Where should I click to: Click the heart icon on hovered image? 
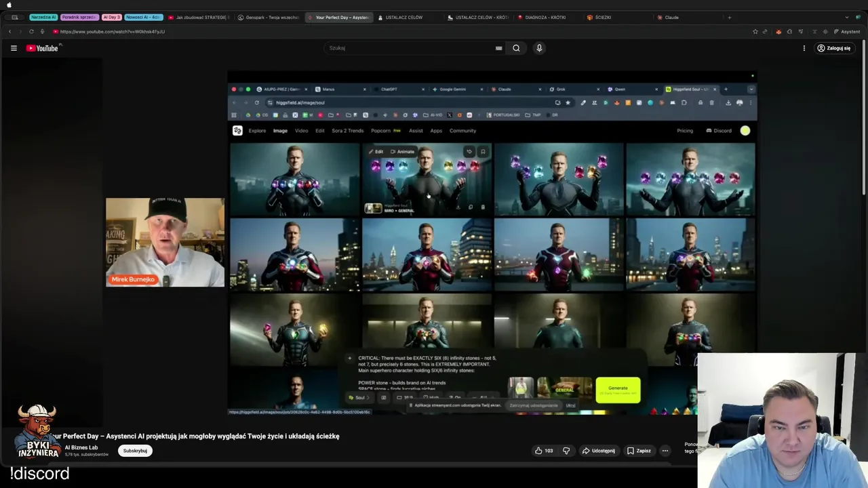[x=469, y=152]
